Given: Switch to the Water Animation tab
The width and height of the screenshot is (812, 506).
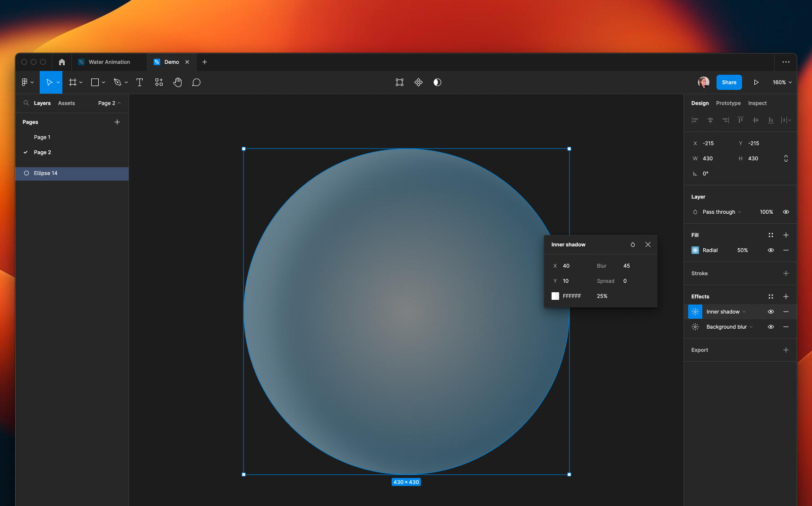Looking at the screenshot, I should point(109,62).
